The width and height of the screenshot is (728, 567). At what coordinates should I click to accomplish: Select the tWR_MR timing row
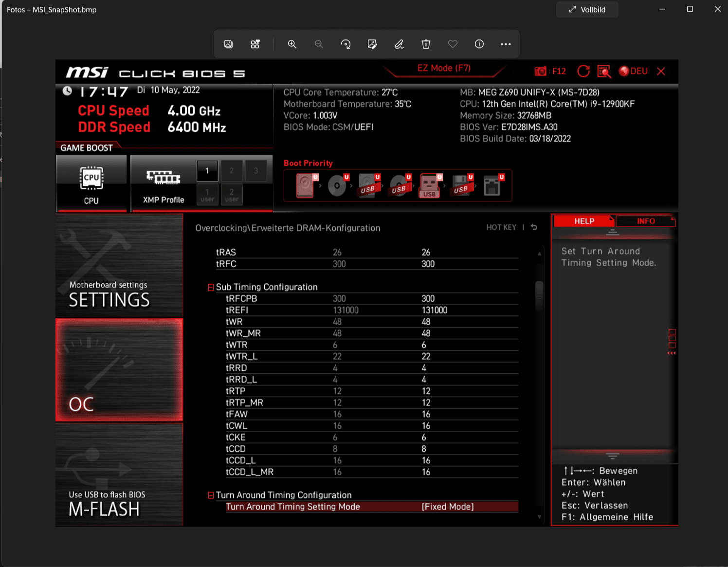(372, 333)
